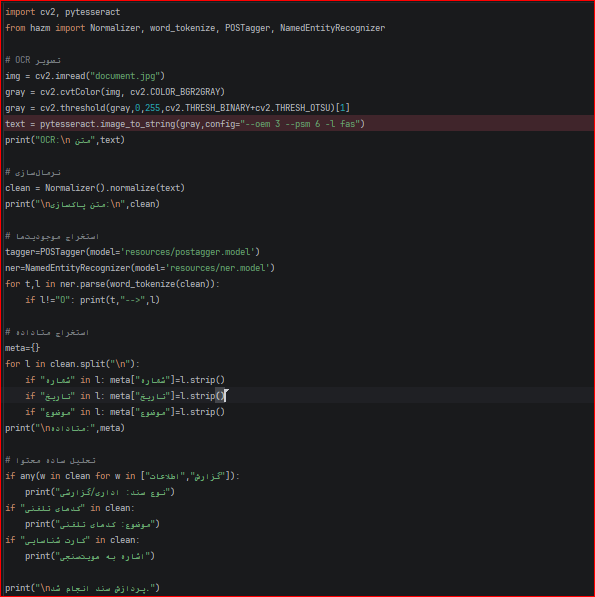Click the final print statement at the bottom
595x597 pixels.
click(x=83, y=588)
